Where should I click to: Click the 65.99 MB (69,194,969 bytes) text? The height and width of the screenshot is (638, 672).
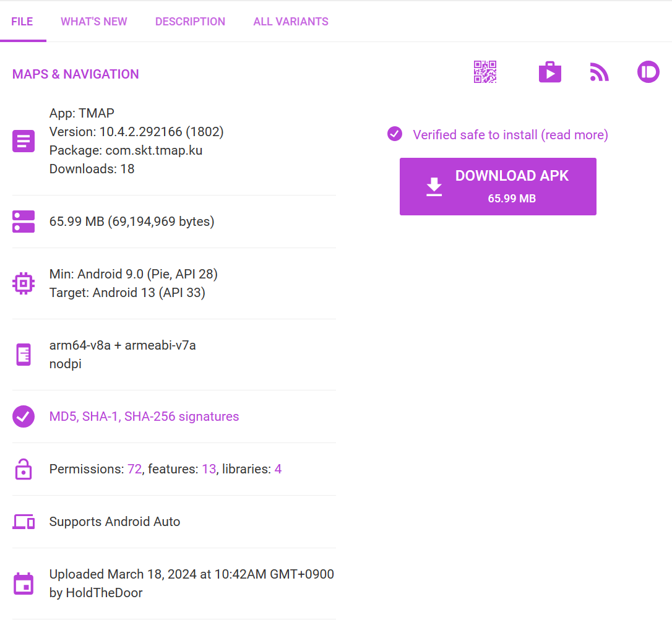point(132,222)
